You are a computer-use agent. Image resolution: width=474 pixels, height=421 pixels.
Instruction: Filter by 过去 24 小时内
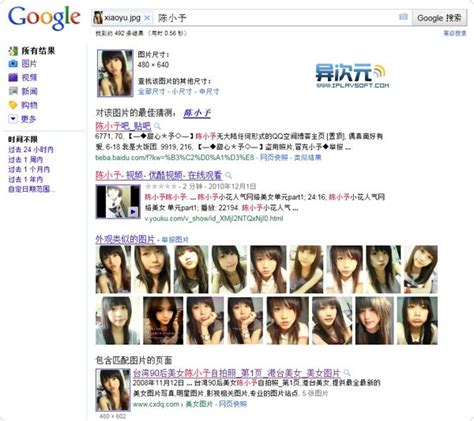pyautogui.click(x=31, y=150)
